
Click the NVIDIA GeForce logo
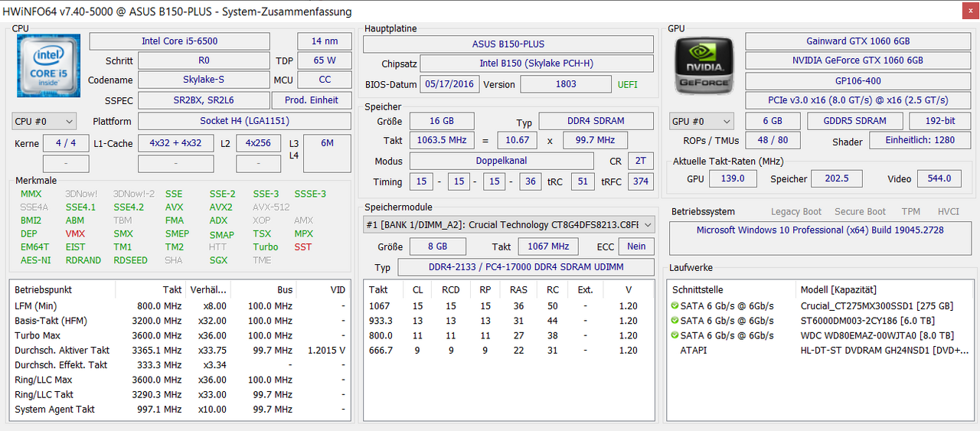(704, 65)
